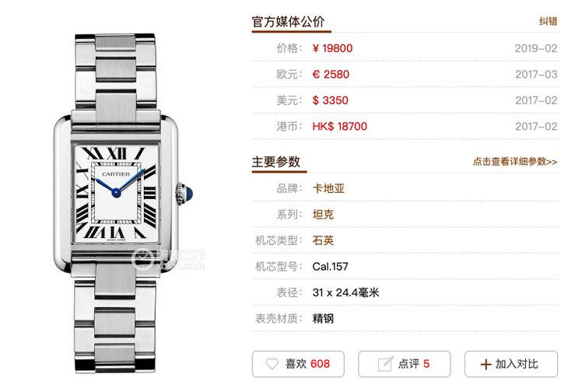Click the dollar price $ 3350
This screenshot has width=568, height=392.
click(330, 100)
